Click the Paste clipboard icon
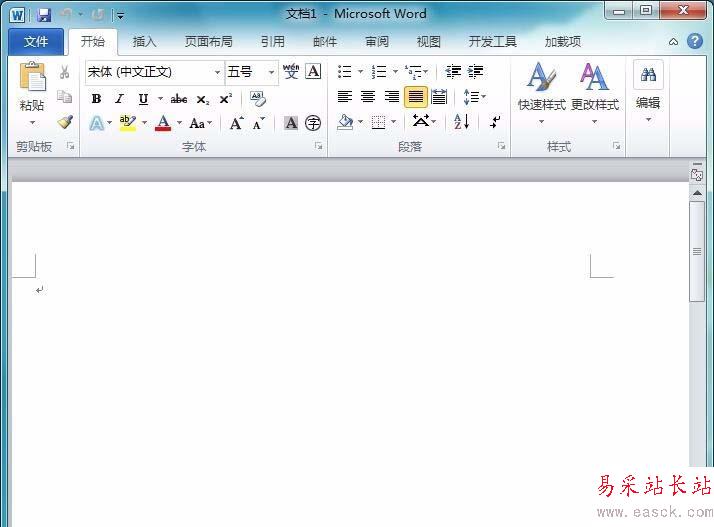The width and height of the screenshot is (714, 527). 32,77
